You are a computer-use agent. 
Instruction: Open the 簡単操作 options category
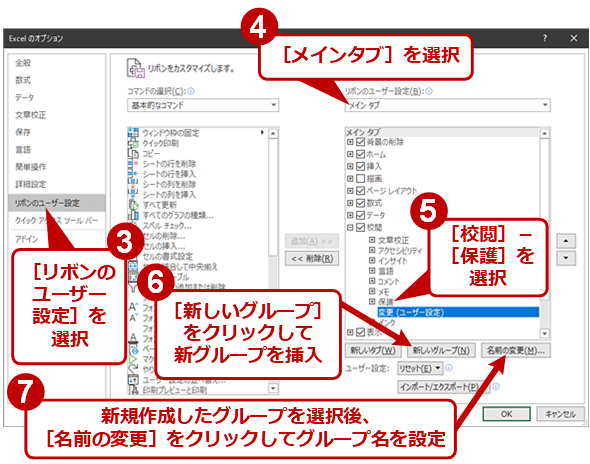[30, 167]
